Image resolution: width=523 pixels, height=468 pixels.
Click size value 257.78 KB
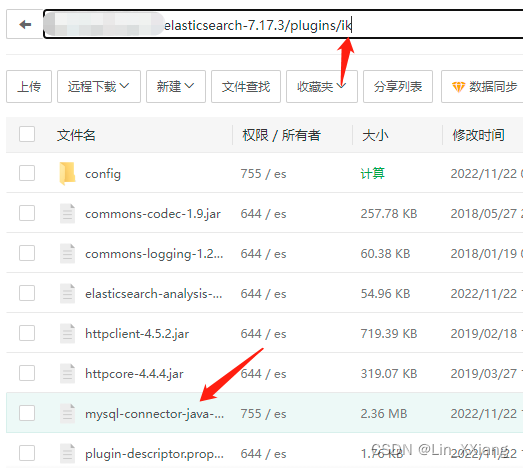(389, 214)
